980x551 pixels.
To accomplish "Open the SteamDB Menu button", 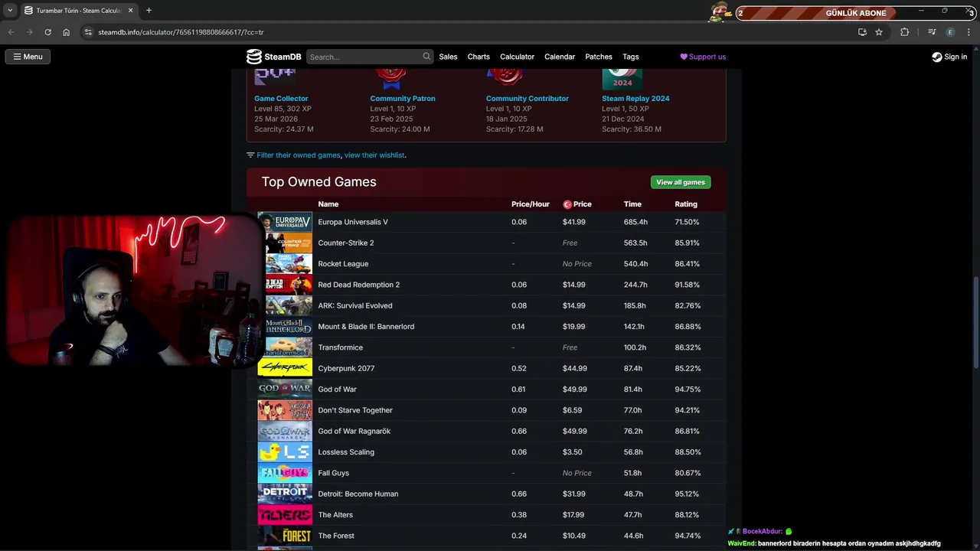I will pyautogui.click(x=28, y=57).
